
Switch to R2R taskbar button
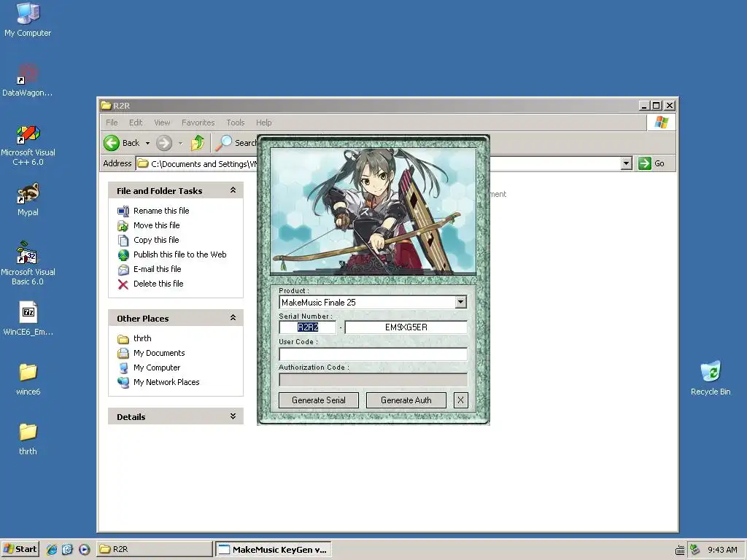(155, 549)
